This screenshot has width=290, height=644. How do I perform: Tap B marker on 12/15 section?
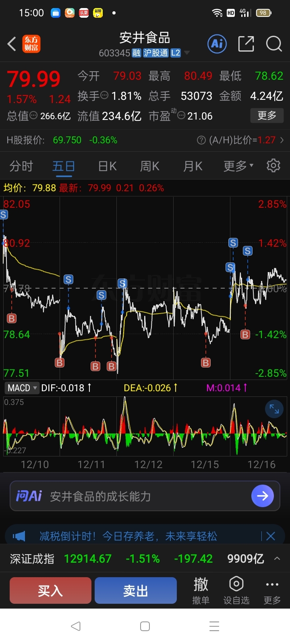206,363
